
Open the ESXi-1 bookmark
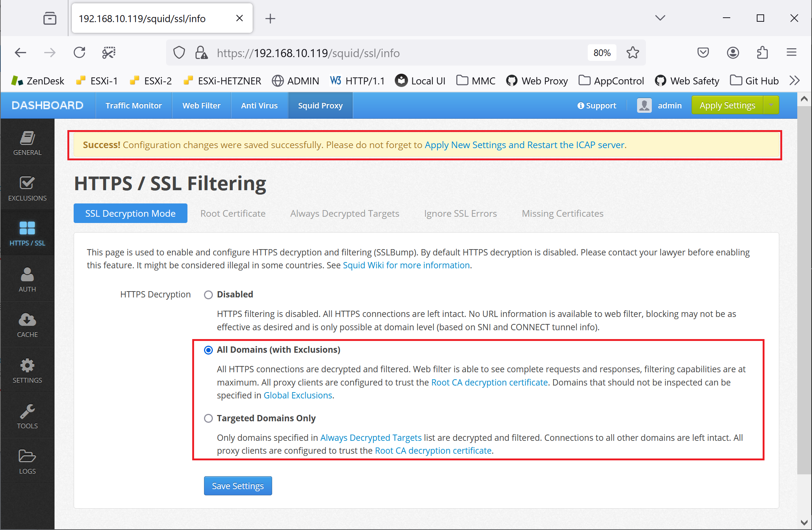(x=96, y=81)
